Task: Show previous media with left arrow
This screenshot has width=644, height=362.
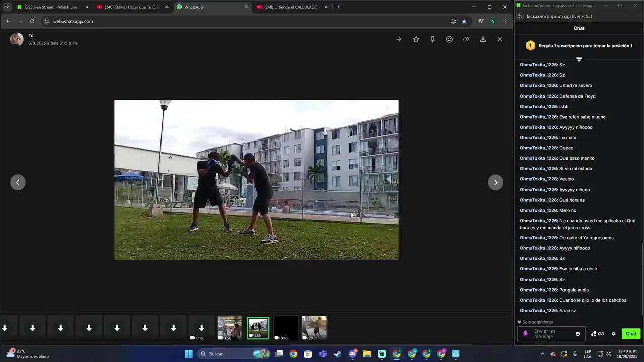Action: (18, 183)
